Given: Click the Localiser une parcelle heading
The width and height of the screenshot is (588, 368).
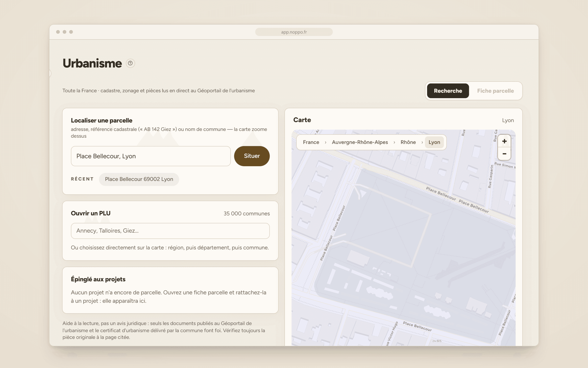Looking at the screenshot, I should pos(101,120).
